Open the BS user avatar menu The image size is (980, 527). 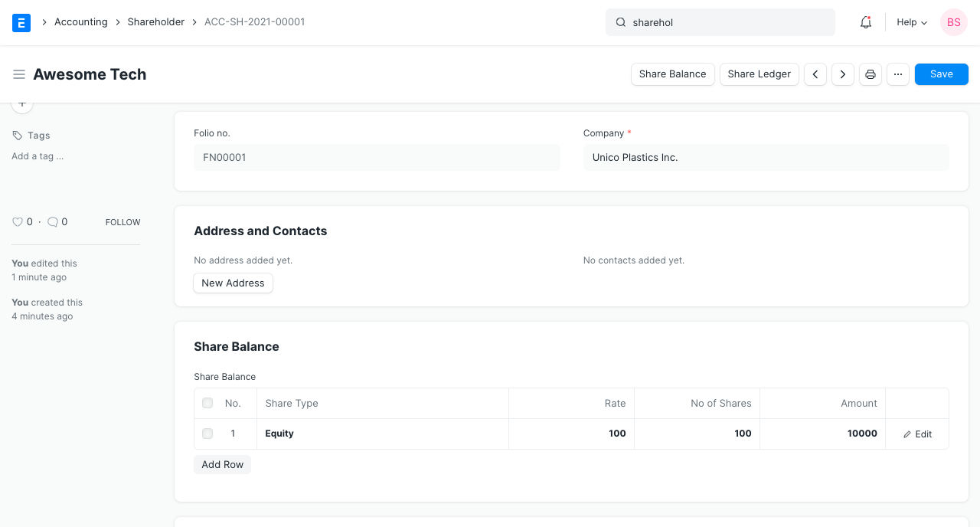click(954, 22)
